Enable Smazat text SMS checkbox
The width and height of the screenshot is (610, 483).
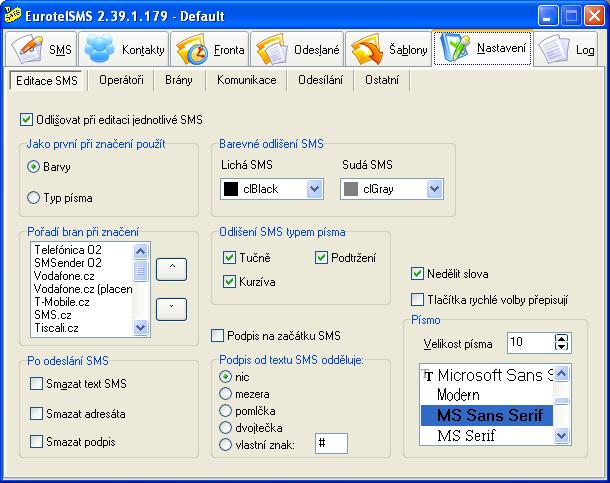tap(37, 384)
